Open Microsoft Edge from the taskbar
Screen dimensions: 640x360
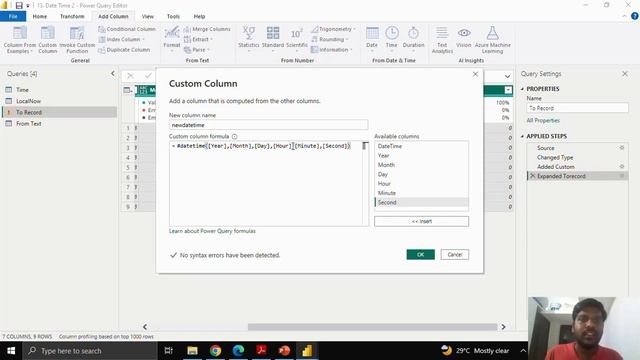238,351
